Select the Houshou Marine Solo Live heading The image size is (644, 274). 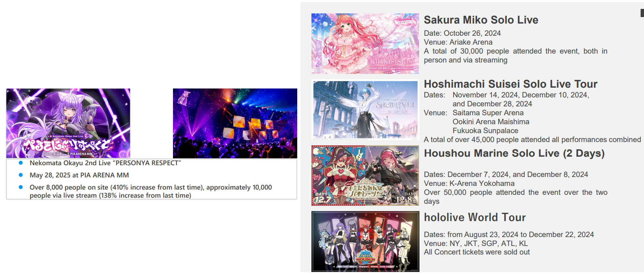(514, 153)
